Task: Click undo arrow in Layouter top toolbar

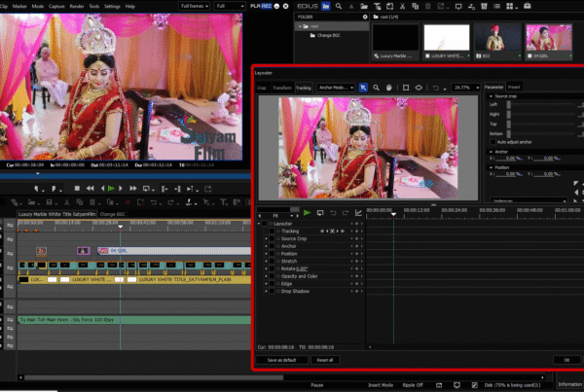Action: pos(436,88)
